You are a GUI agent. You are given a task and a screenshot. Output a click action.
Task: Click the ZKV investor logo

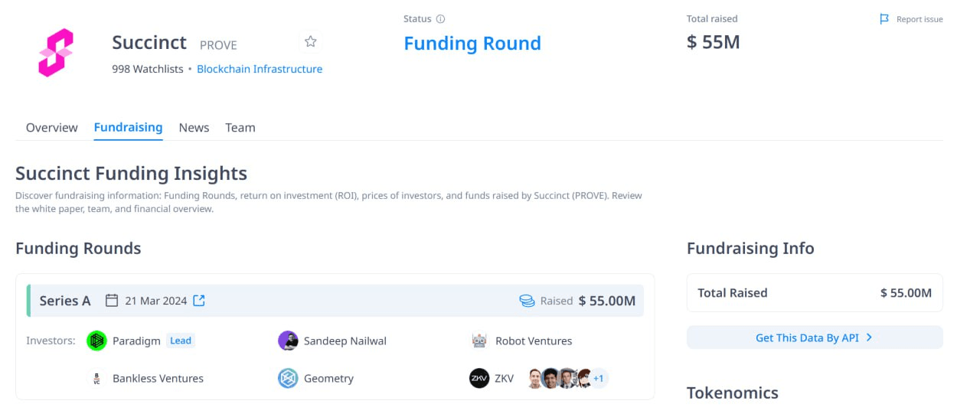coord(479,378)
